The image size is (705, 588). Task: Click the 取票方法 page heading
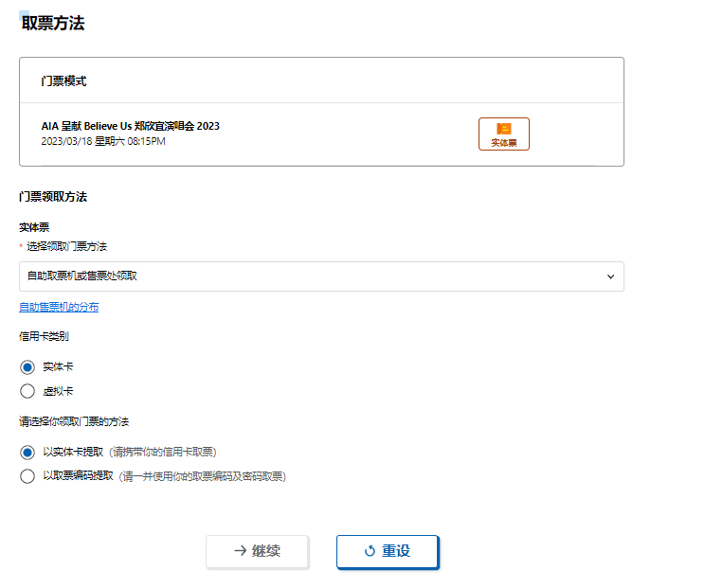(53, 23)
